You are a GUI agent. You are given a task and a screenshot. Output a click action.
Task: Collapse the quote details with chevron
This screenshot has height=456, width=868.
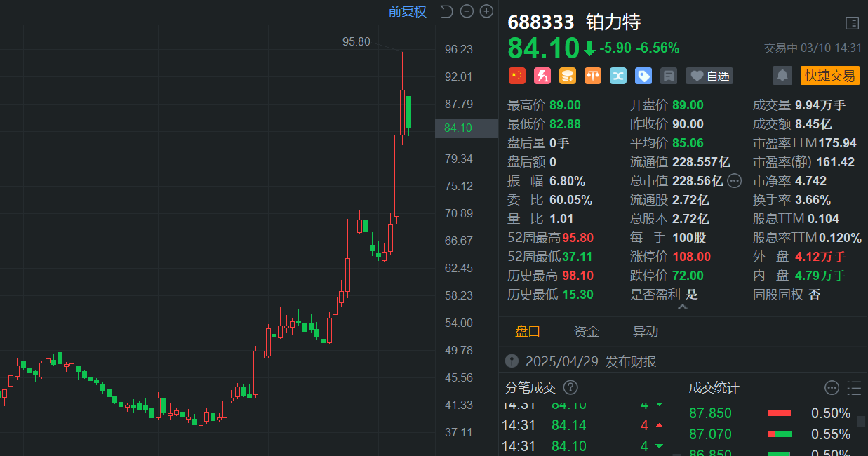tap(682, 307)
